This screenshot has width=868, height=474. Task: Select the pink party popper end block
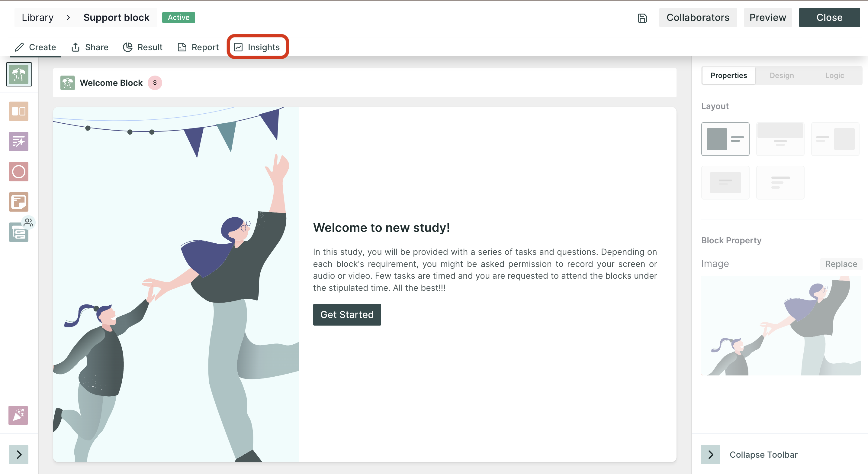click(18, 415)
